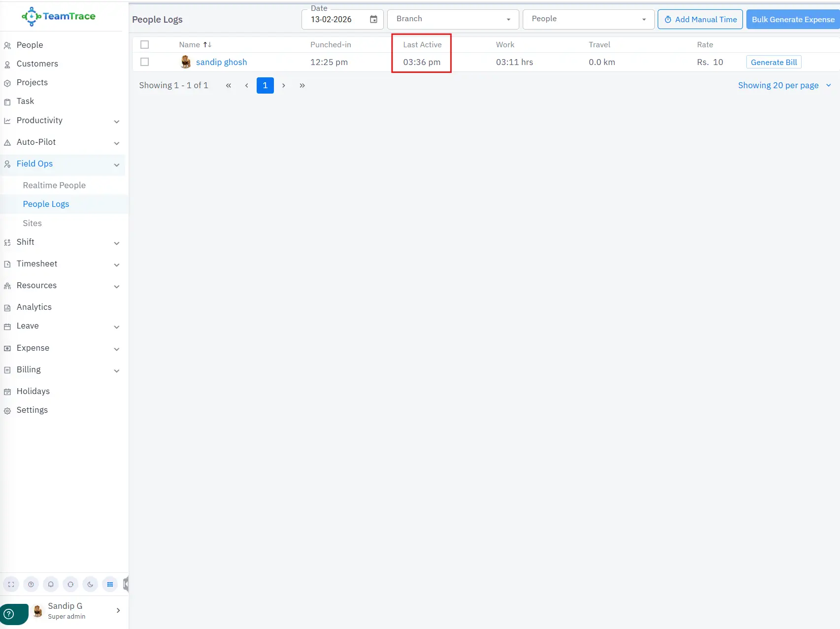The height and width of the screenshot is (629, 840).
Task: Enter fullscreen mode from bottom toolbar
Action: [x=11, y=585]
